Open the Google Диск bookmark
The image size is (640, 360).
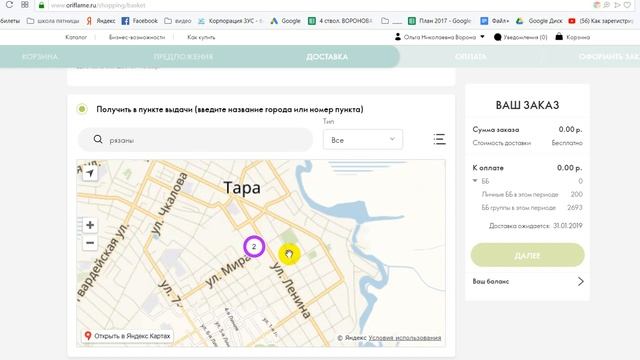pos(539,21)
